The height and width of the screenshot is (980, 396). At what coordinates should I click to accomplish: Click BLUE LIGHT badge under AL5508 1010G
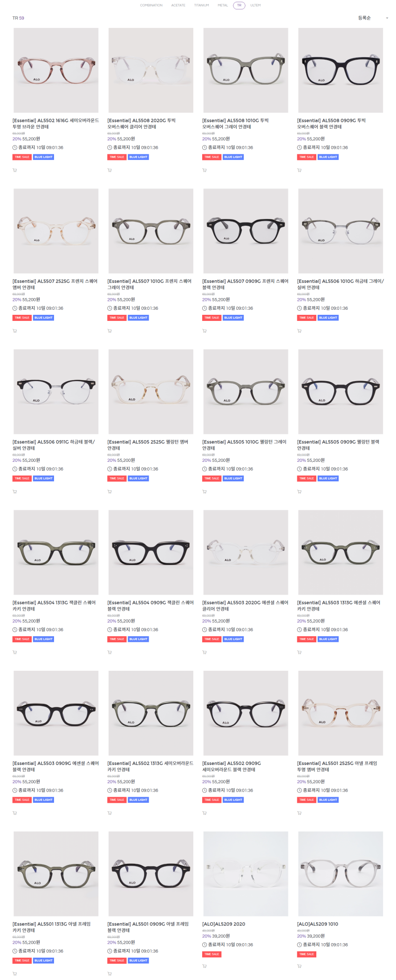point(233,157)
